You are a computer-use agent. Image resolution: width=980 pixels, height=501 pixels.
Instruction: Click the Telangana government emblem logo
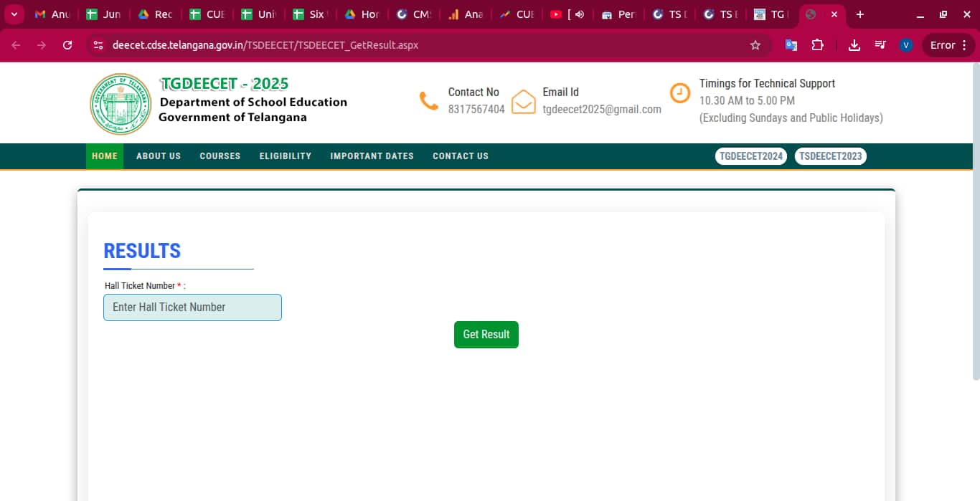point(121,104)
